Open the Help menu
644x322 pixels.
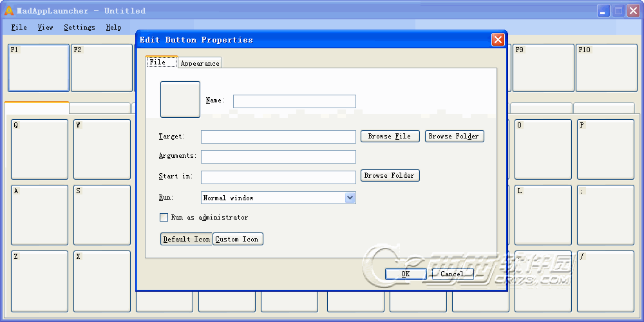click(x=113, y=28)
